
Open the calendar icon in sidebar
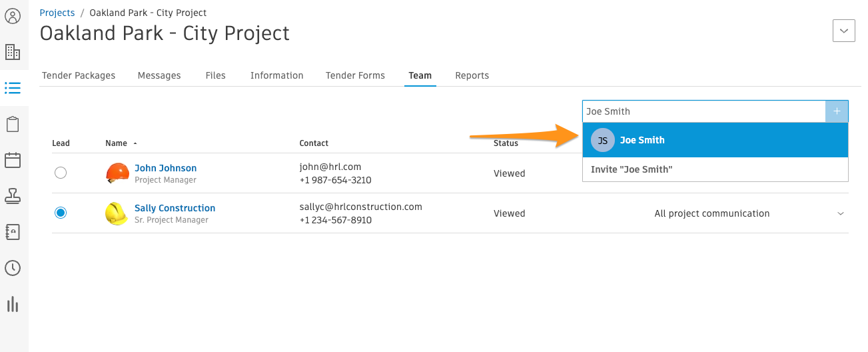13,160
